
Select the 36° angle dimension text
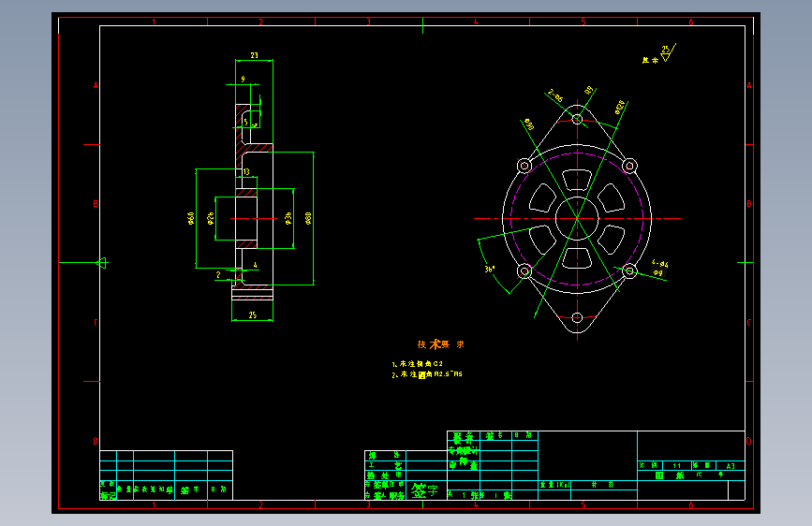point(490,270)
